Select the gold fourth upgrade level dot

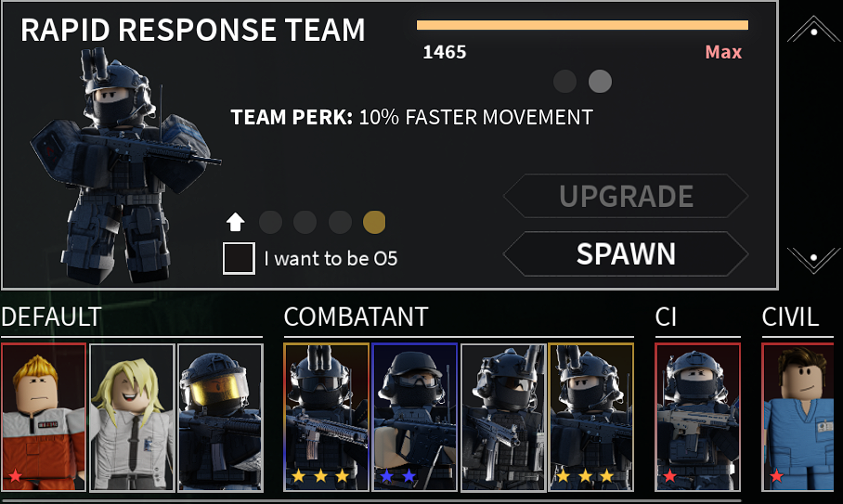tap(374, 222)
